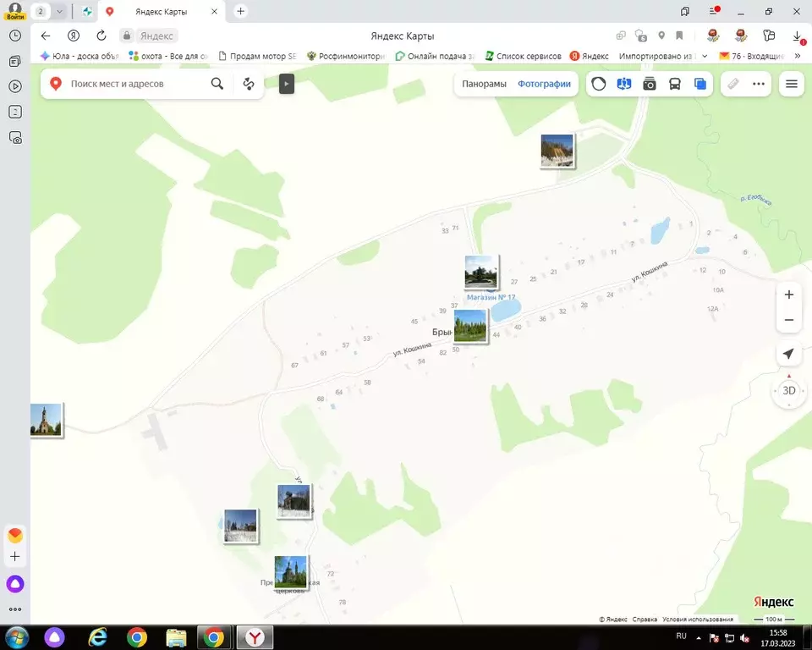This screenshot has height=650, width=812.
Task: Select the Фотографии mode
Action: [544, 84]
